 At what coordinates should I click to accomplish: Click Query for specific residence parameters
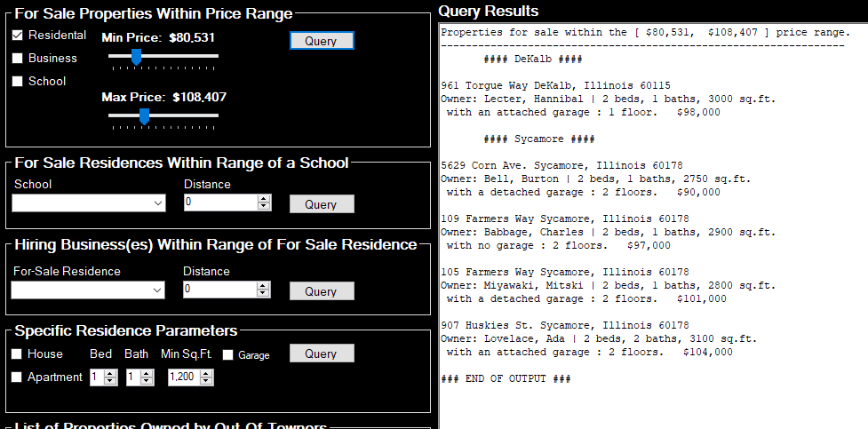coord(322,354)
